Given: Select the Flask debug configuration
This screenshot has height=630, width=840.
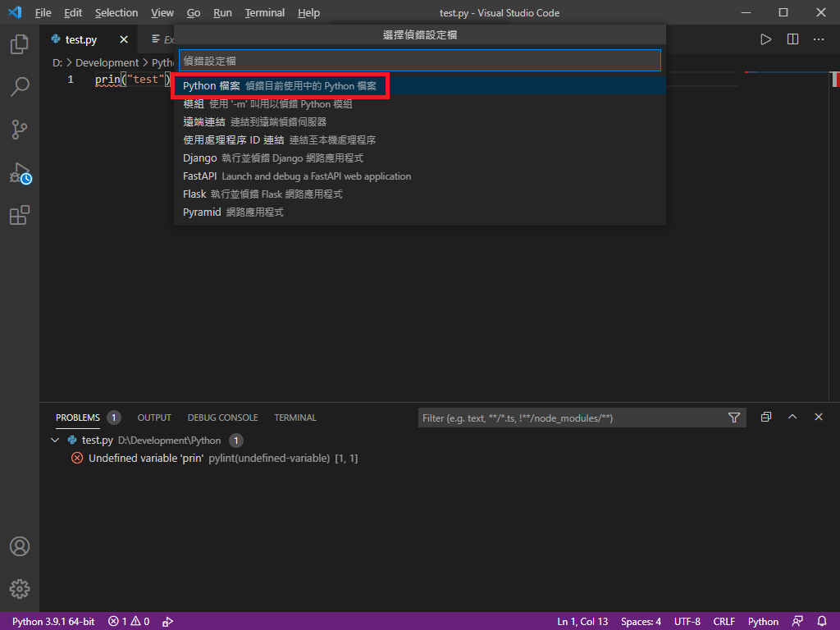Looking at the screenshot, I should pos(420,194).
